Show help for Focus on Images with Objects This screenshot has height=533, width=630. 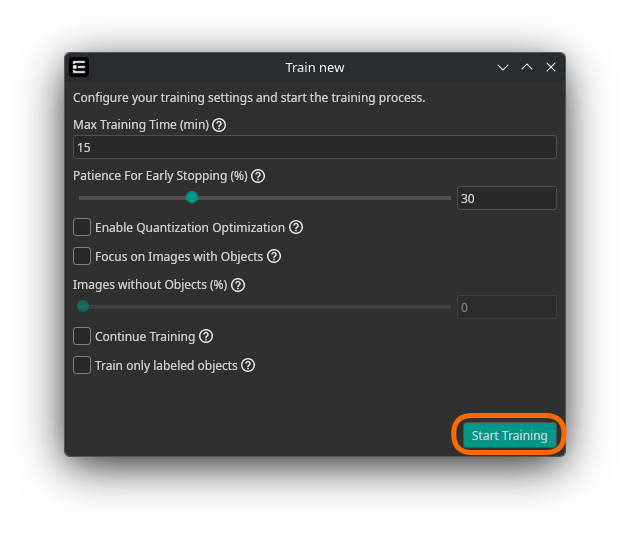[x=274, y=256]
